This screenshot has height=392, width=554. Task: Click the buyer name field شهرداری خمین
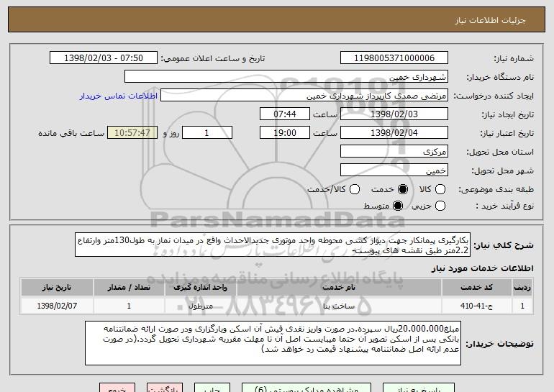(286, 77)
